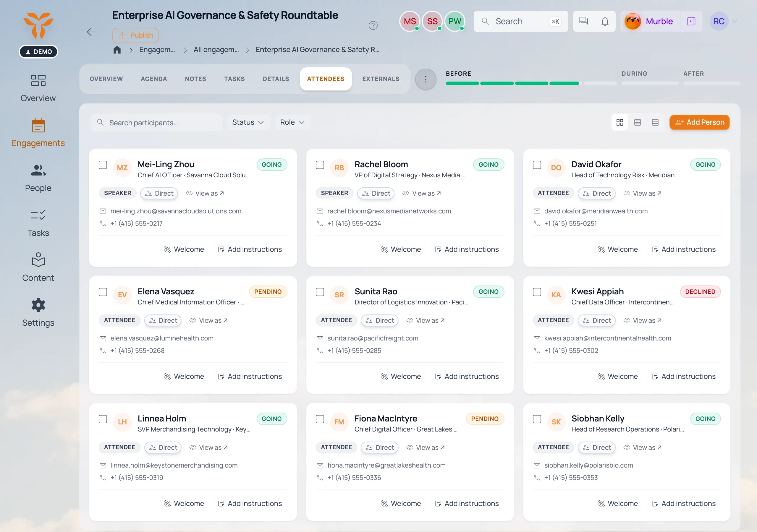The width and height of the screenshot is (757, 532).
Task: Click Welcome on Rachel Bloom's card
Action: point(401,249)
